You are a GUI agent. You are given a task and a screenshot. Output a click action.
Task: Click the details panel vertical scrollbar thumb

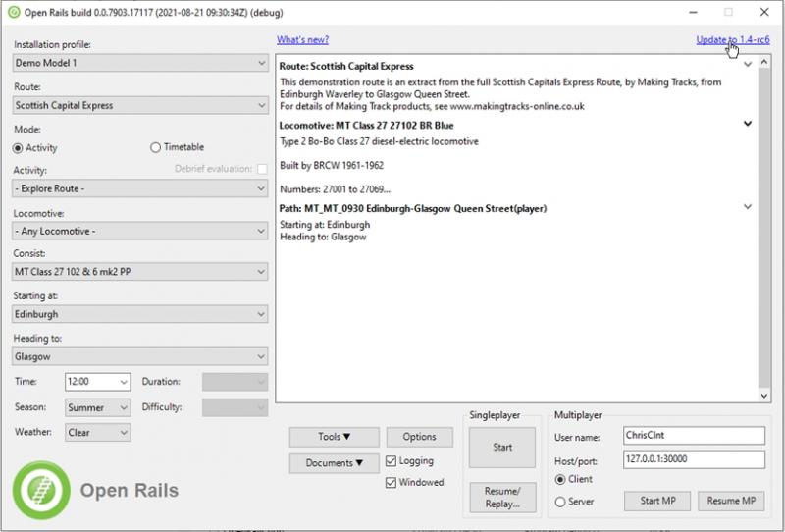pos(764,228)
